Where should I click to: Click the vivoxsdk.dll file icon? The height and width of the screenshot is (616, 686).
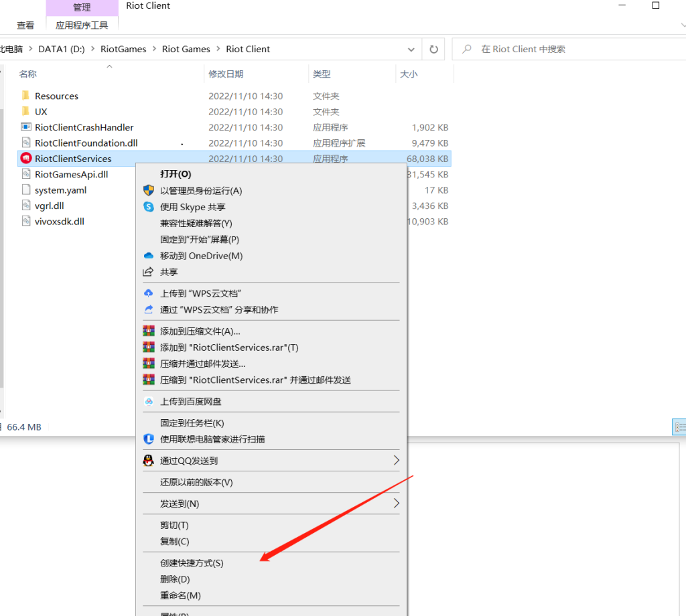tap(26, 221)
